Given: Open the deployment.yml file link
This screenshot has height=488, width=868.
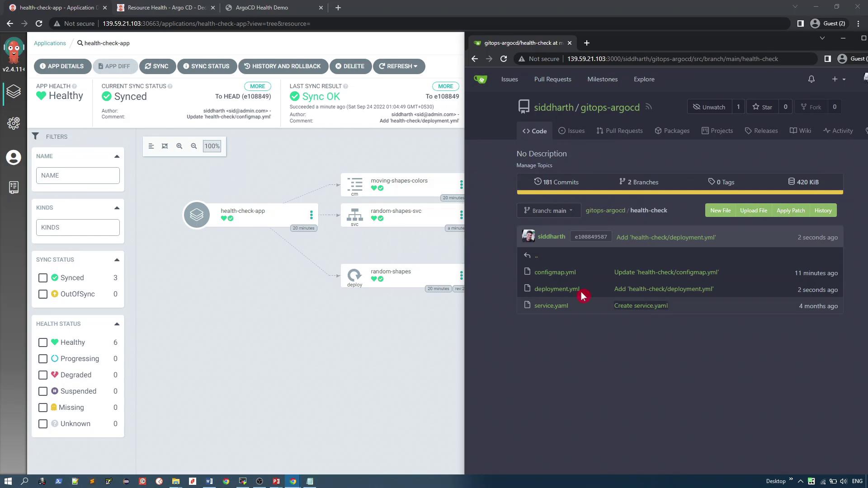Looking at the screenshot, I should tap(557, 289).
